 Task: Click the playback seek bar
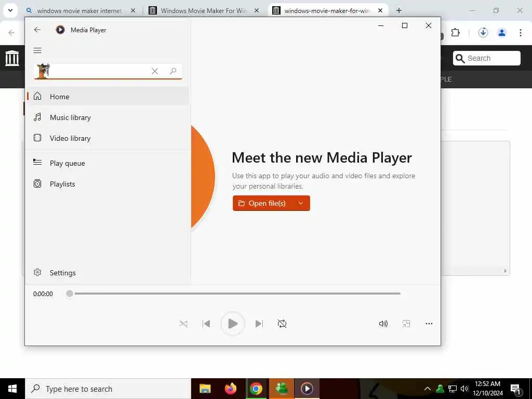tap(234, 294)
